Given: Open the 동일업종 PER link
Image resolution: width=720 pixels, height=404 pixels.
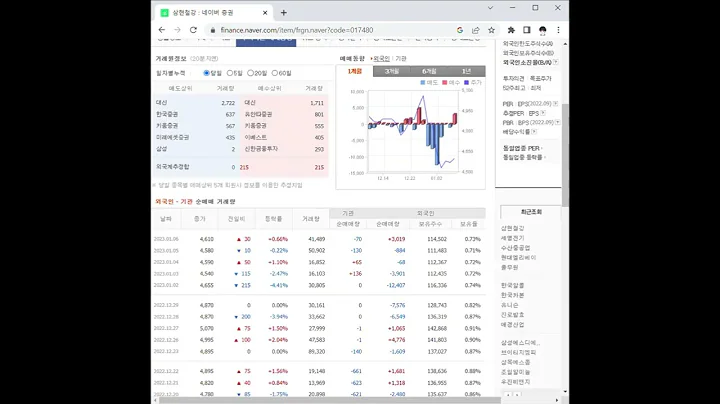Looking at the screenshot, I should point(521,148).
